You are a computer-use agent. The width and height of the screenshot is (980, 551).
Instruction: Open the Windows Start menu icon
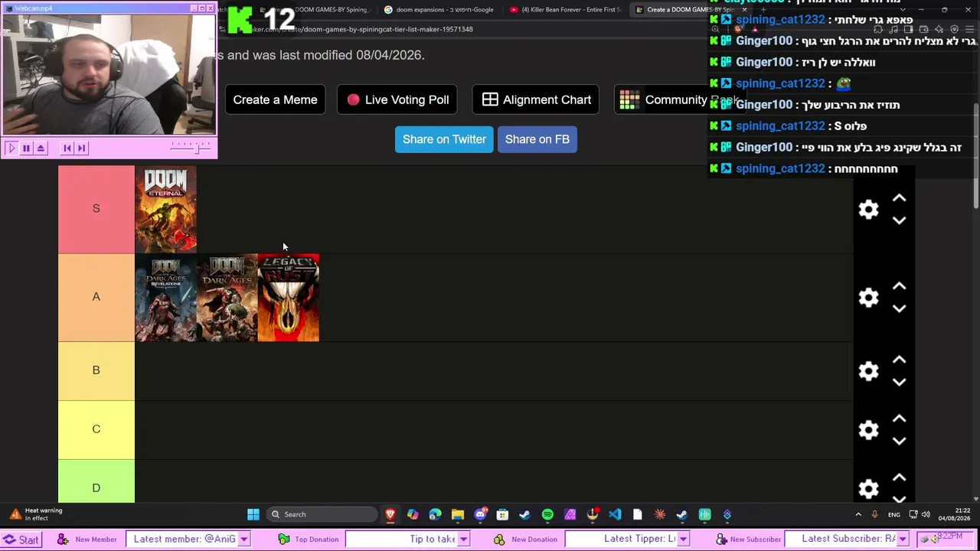click(253, 514)
